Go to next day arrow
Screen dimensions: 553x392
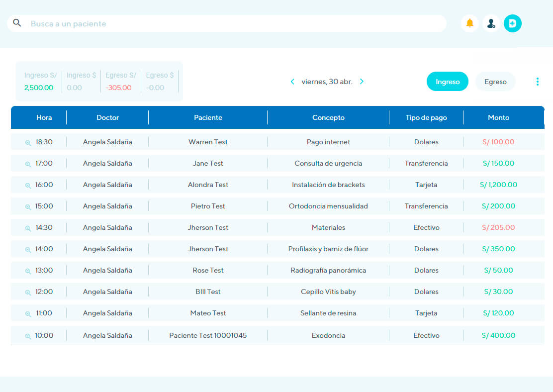(362, 82)
